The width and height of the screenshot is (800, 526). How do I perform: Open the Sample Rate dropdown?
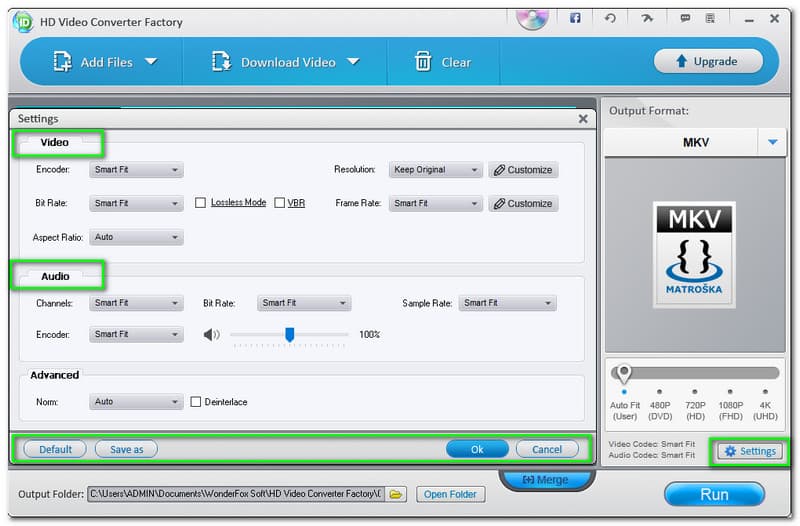coord(507,303)
